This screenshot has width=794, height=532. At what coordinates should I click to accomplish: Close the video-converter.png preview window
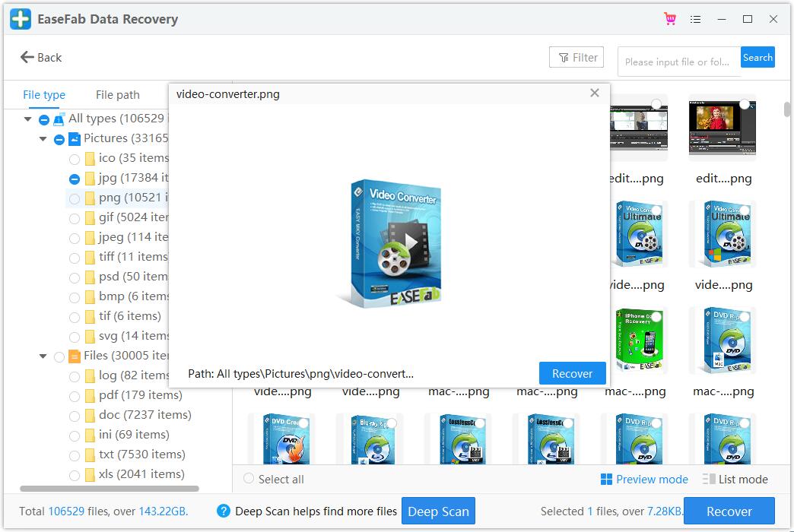(595, 93)
